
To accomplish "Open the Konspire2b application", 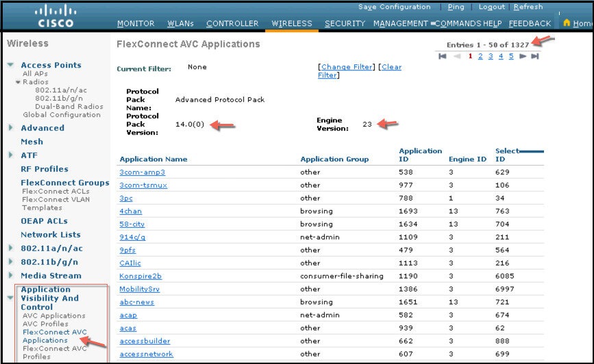I will (140, 276).
